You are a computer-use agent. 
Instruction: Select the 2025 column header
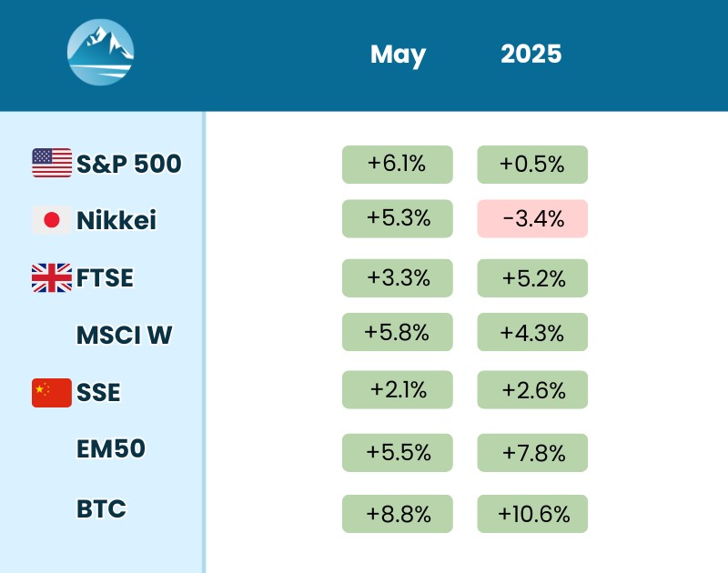[531, 54]
